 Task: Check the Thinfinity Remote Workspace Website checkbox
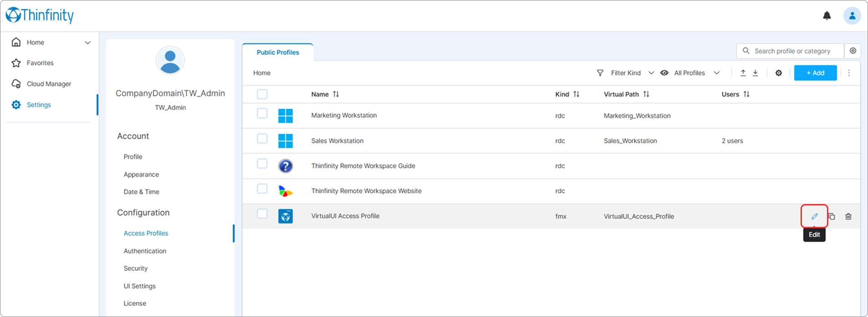(262, 188)
